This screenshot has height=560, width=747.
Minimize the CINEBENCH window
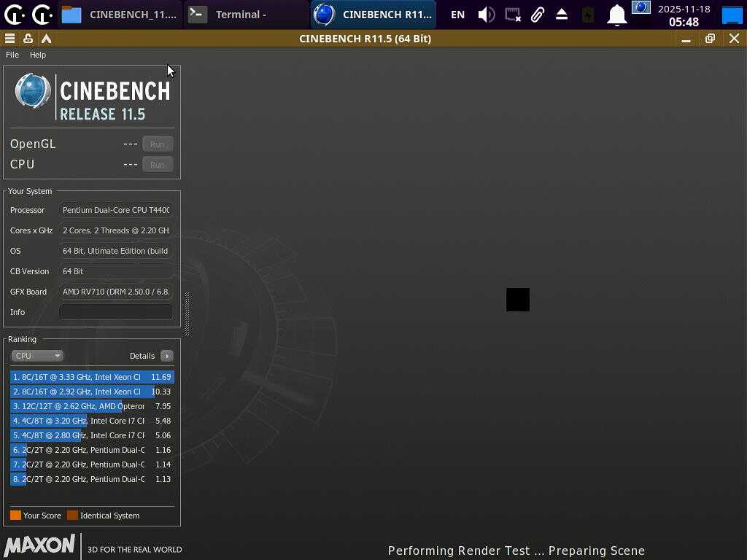[686, 39]
